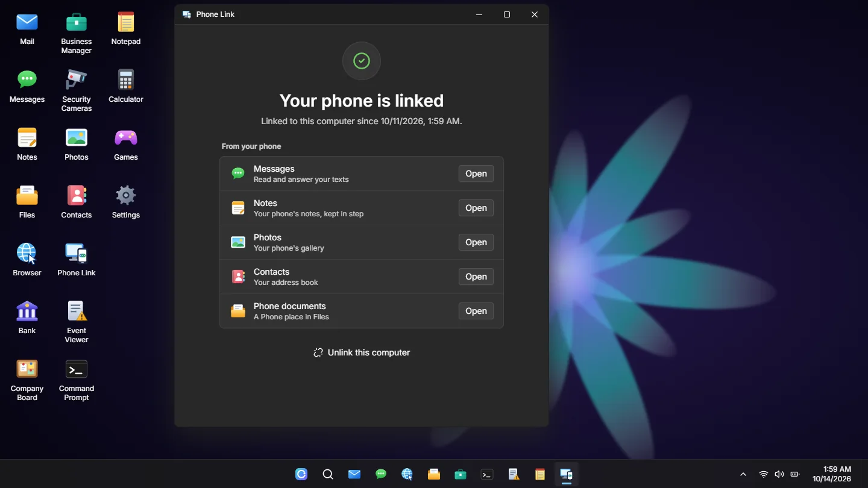The height and width of the screenshot is (488, 868).
Task: Open Wi-Fi network tray icon
Action: point(764,474)
